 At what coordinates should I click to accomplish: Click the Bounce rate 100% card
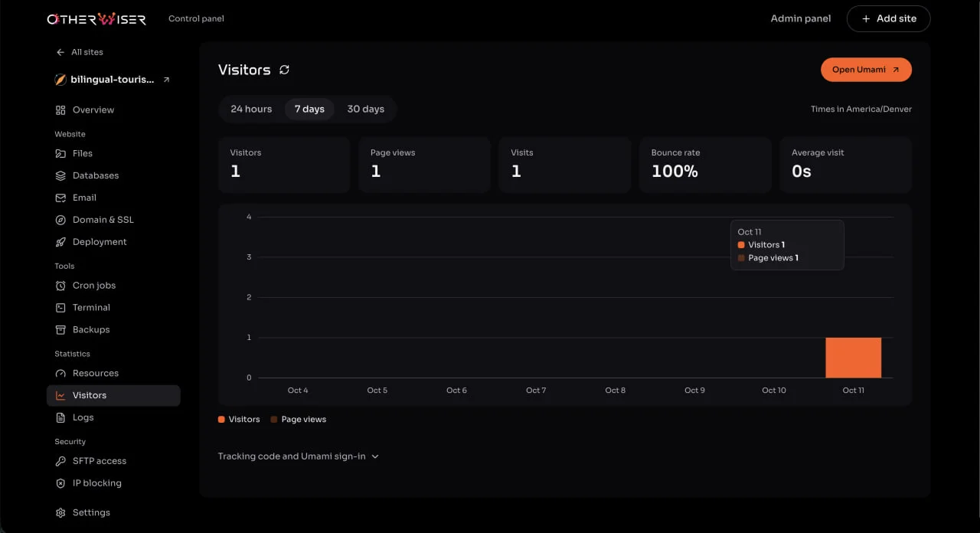(705, 165)
